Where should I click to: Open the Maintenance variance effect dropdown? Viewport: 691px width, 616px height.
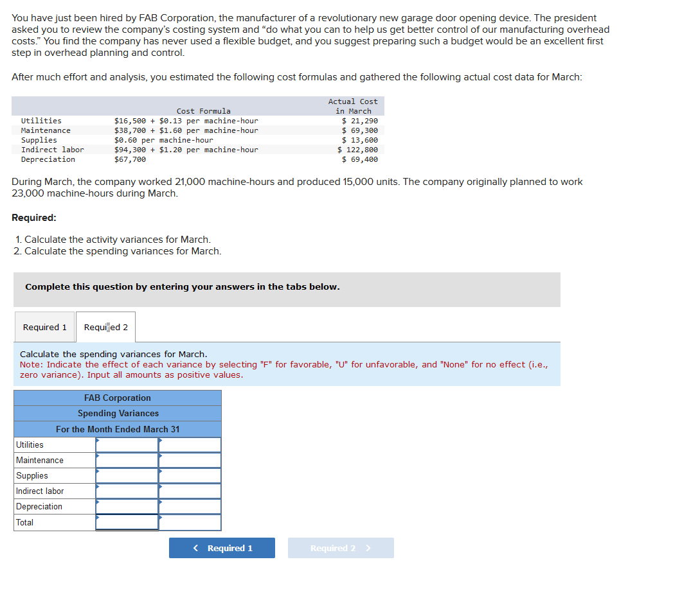pos(190,460)
